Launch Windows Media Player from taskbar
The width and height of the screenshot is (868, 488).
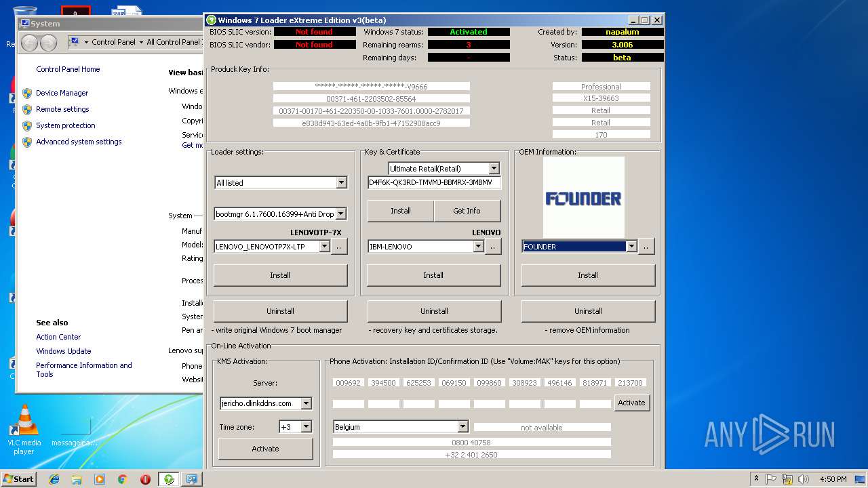click(x=100, y=479)
